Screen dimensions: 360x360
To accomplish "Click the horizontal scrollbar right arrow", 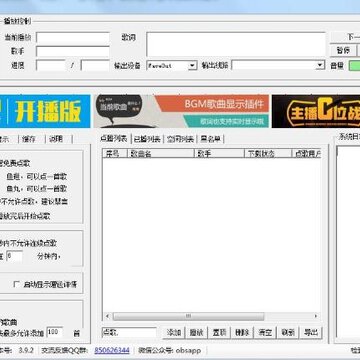I will point(316,316).
